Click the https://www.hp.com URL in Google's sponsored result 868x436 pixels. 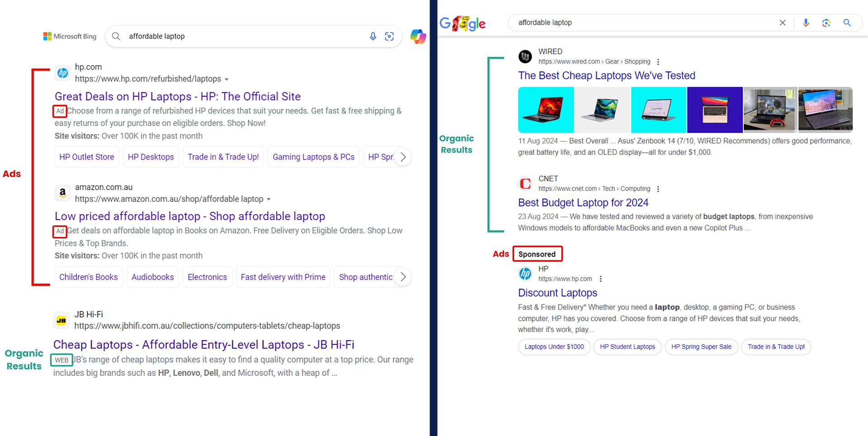565,279
